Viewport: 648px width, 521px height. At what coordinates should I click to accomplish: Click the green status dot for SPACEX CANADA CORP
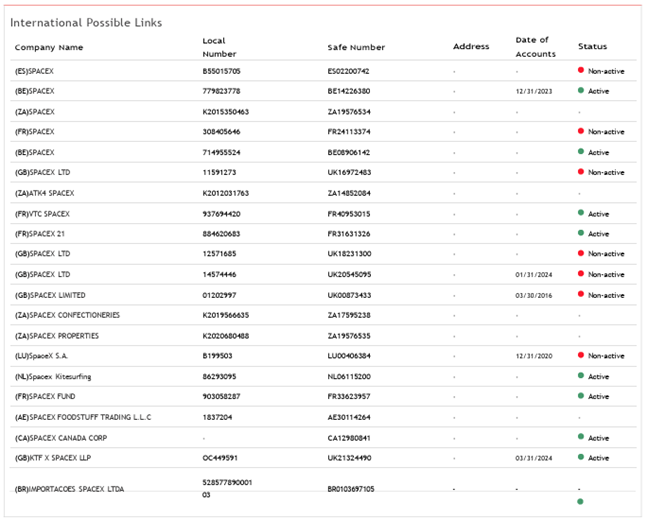pos(581,437)
